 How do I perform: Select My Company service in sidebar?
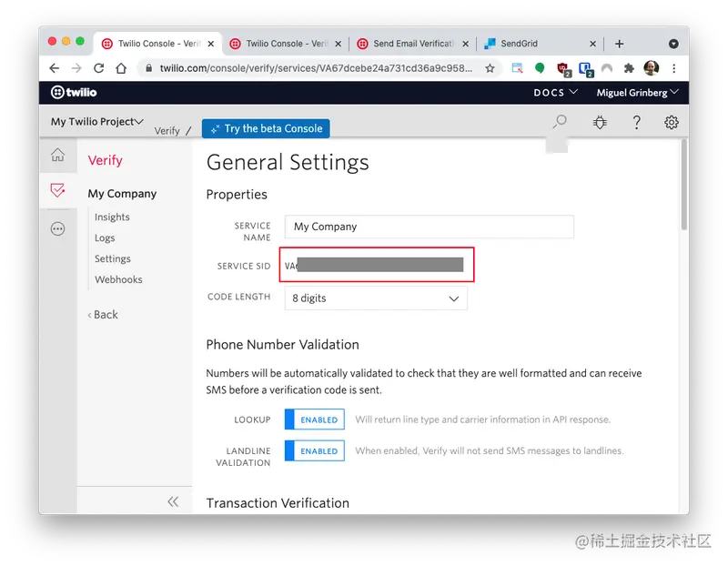coord(122,194)
